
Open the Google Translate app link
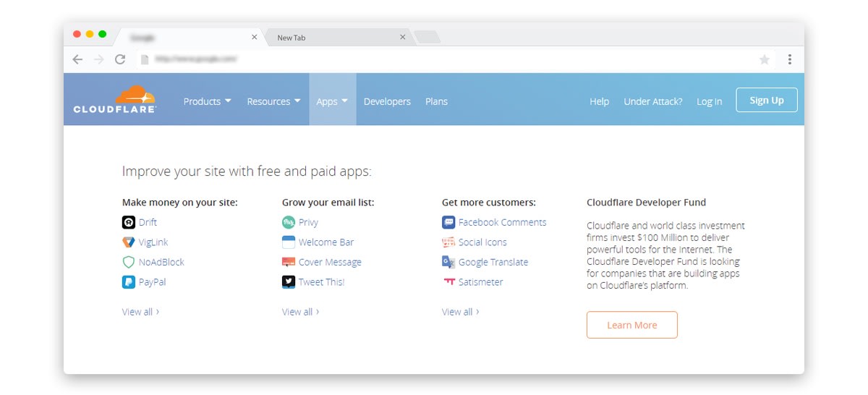pos(493,263)
